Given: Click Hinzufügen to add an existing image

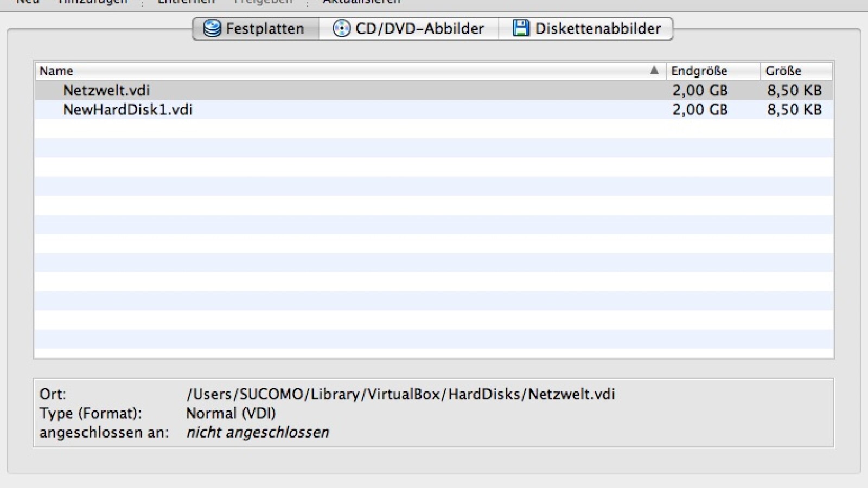Looking at the screenshot, I should (x=91, y=3).
